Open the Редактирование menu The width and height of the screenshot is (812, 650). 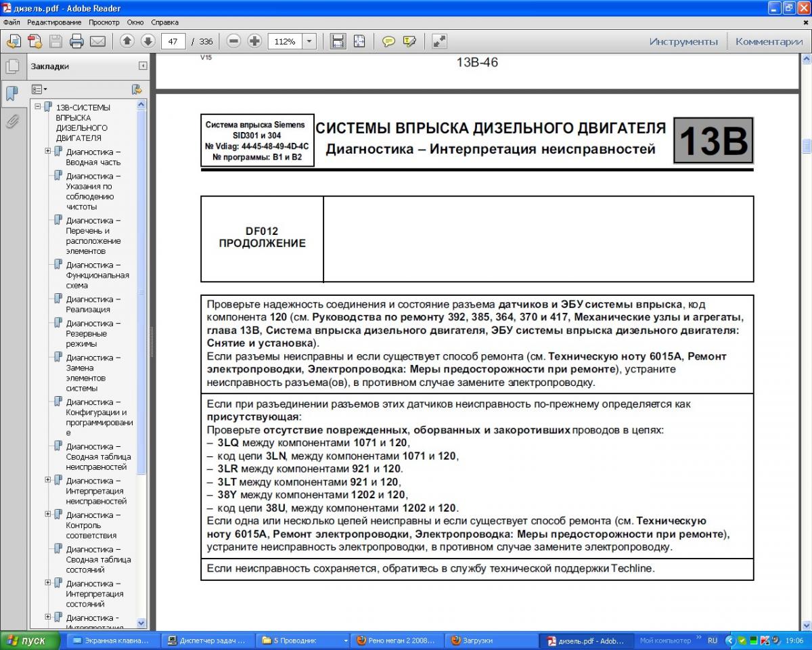pyautogui.click(x=54, y=22)
